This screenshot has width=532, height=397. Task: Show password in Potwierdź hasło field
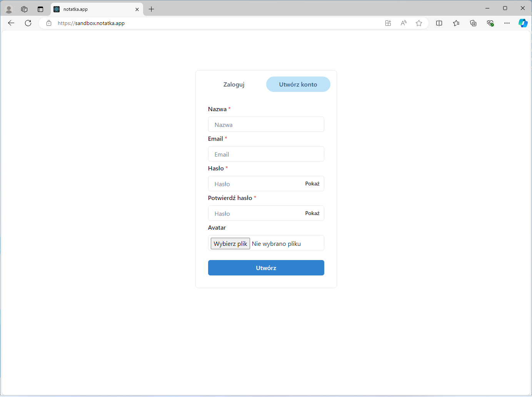312,213
